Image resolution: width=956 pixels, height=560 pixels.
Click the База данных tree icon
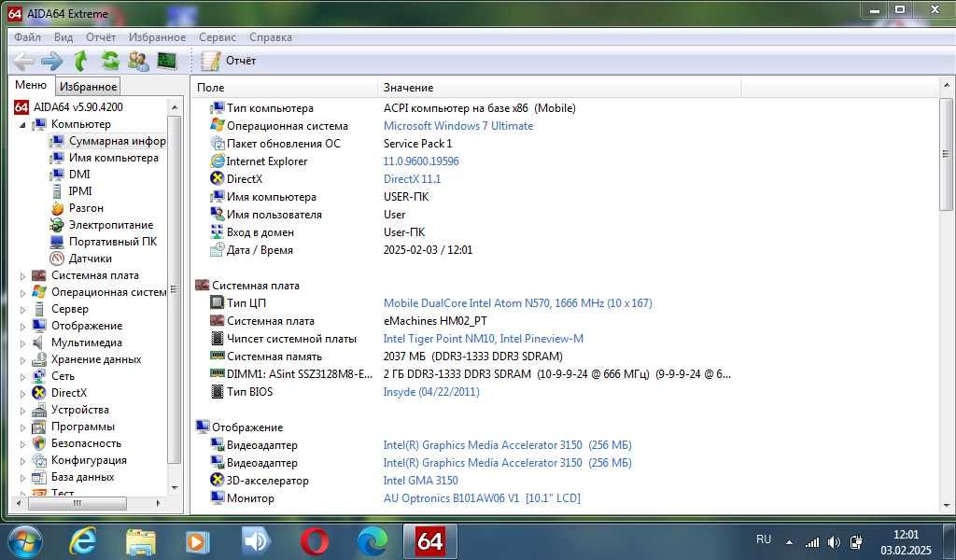(x=39, y=477)
